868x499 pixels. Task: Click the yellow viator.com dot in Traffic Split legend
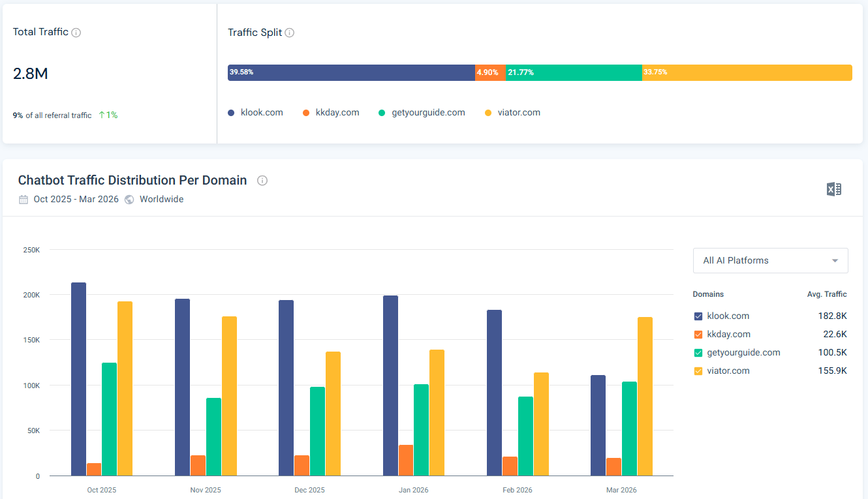click(x=488, y=113)
